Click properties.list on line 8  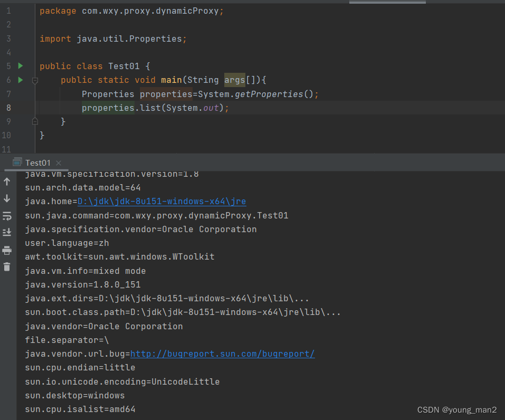(x=121, y=108)
